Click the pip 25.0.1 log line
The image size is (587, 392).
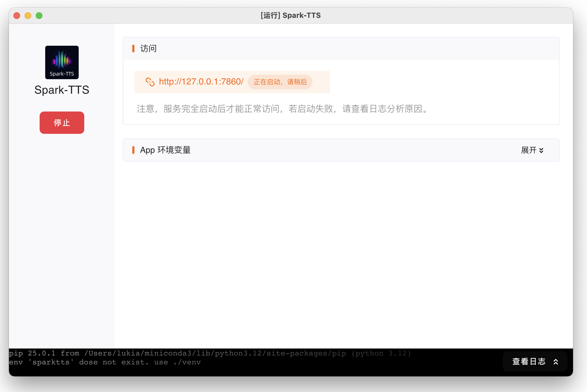click(x=210, y=353)
